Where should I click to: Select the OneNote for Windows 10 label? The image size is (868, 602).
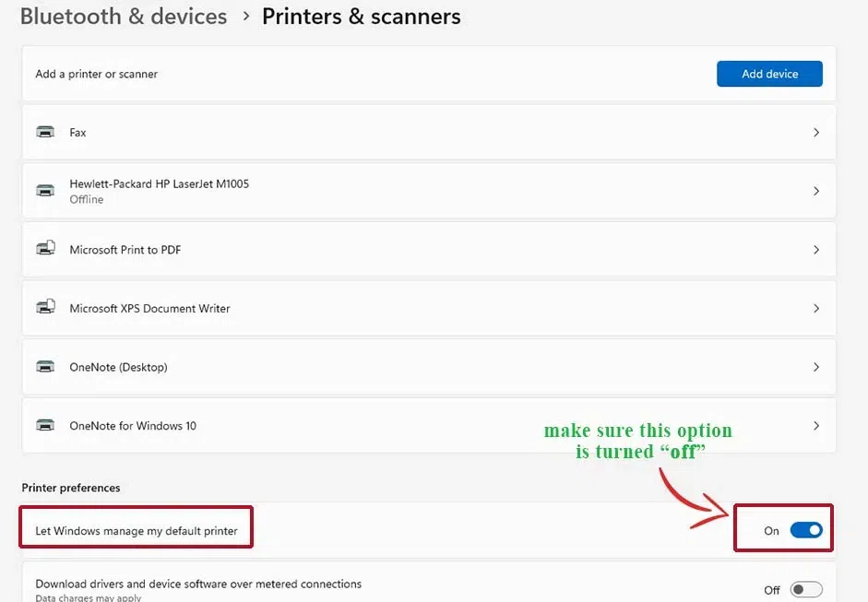tap(133, 426)
